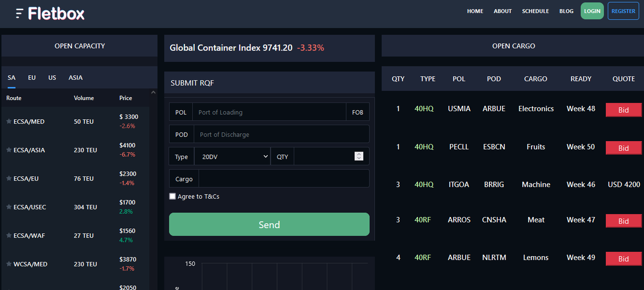The width and height of the screenshot is (644, 290).
Task: Star the ECSA/ASIA route
Action: coord(9,150)
